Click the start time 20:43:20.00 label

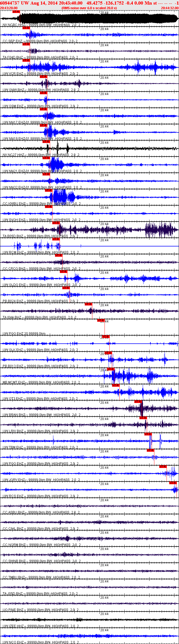(9, 8)
